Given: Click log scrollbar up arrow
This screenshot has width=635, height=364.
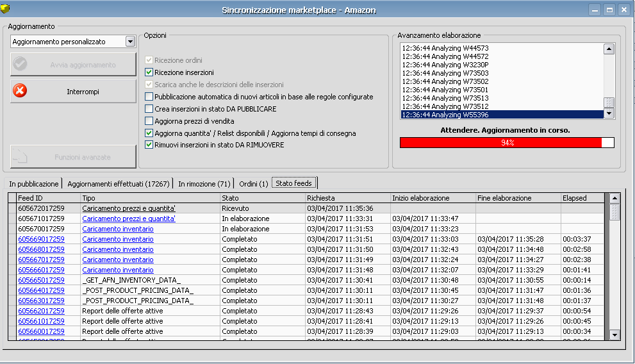Looking at the screenshot, I should [609, 49].
